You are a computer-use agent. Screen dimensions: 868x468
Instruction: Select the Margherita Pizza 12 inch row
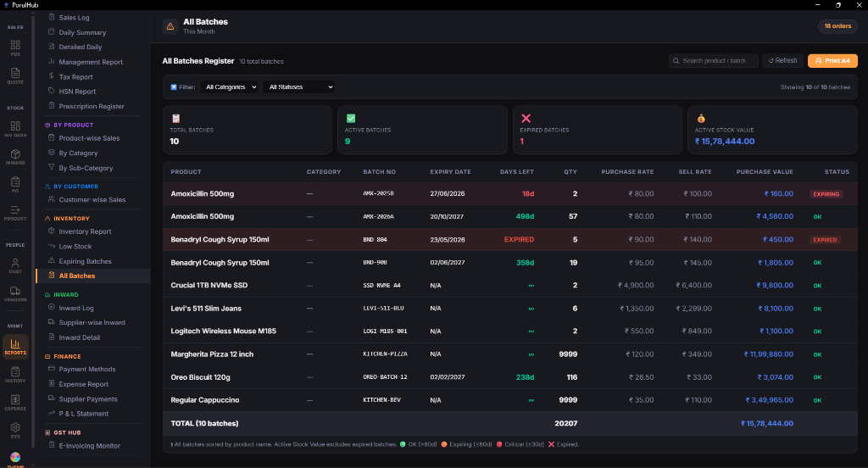509,354
